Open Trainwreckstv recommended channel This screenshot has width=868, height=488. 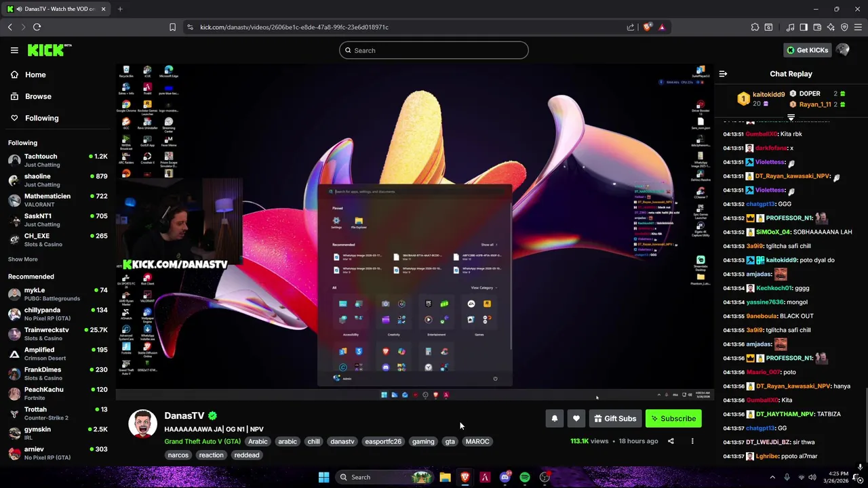(58, 333)
